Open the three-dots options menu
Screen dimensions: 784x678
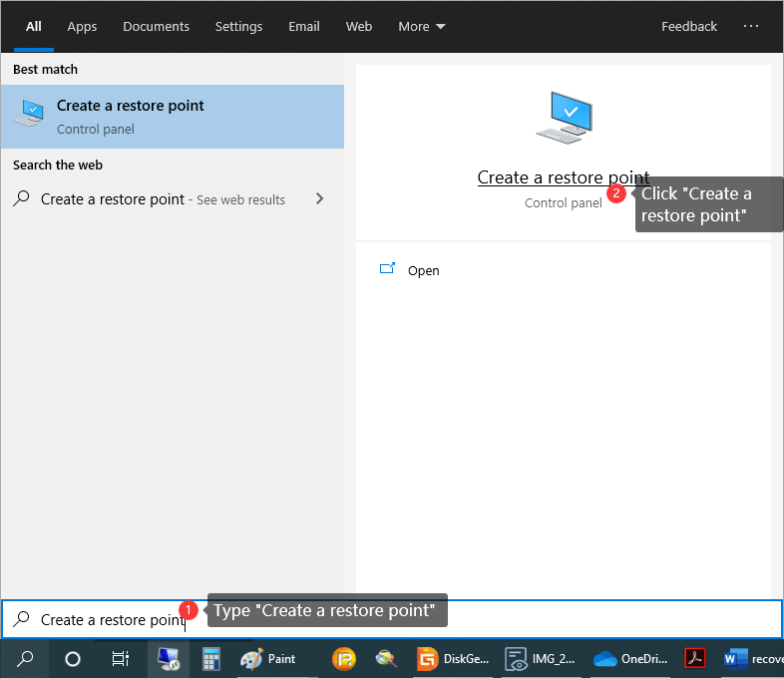[x=752, y=26]
